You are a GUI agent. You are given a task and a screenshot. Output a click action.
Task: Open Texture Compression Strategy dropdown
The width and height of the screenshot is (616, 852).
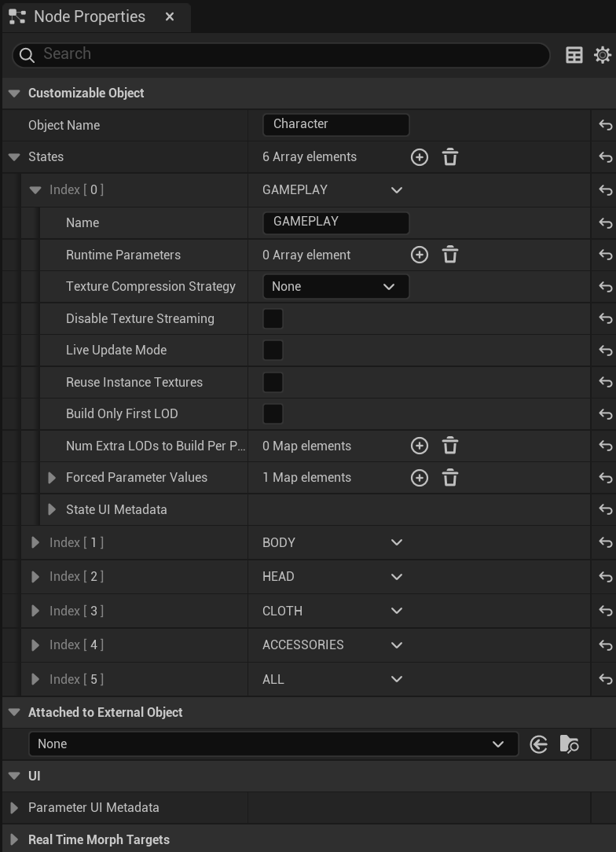coord(335,286)
